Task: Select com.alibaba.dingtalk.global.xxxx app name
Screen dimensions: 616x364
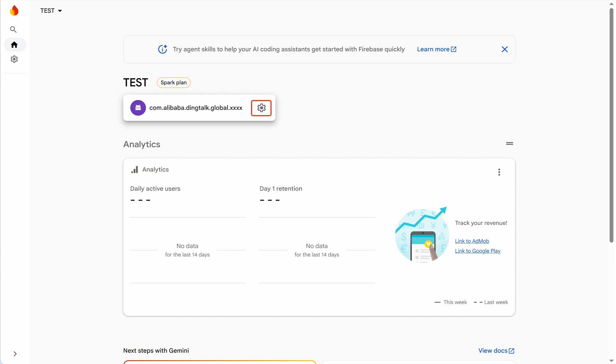Action: tap(196, 108)
